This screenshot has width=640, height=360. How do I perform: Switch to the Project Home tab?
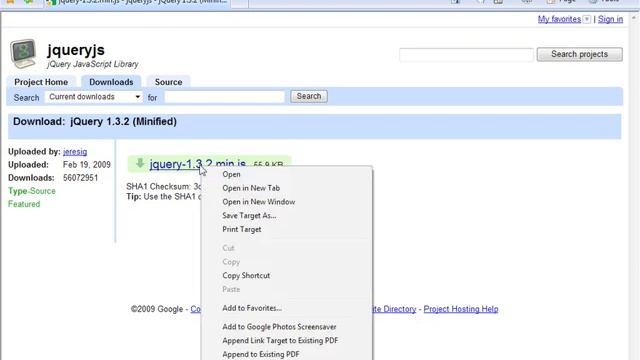pos(41,82)
